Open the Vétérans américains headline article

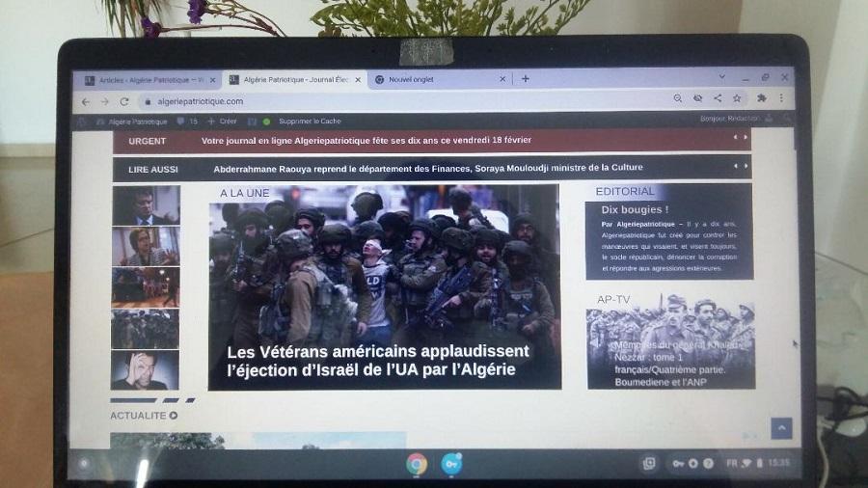378,360
